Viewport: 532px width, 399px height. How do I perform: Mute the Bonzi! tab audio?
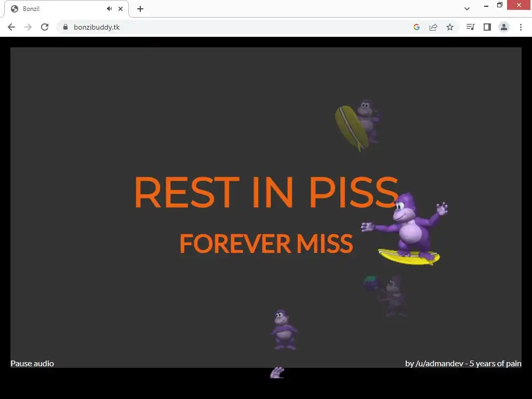point(109,9)
